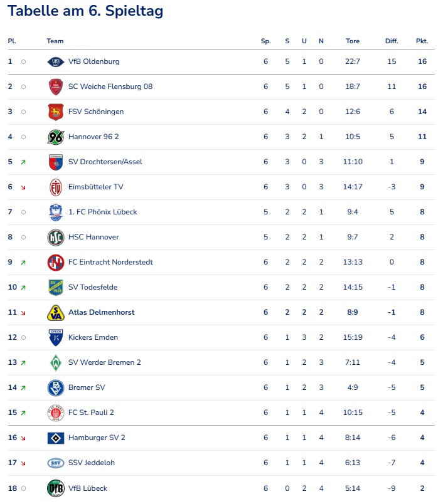Click the HSC Hannover round logo
The height and width of the screenshot is (504, 443).
click(x=56, y=237)
